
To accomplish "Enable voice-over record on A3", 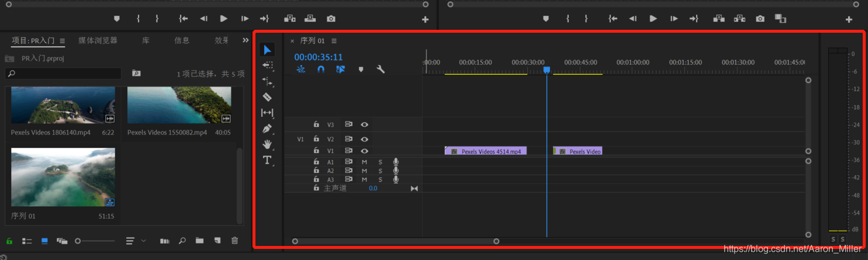I will coord(396,179).
